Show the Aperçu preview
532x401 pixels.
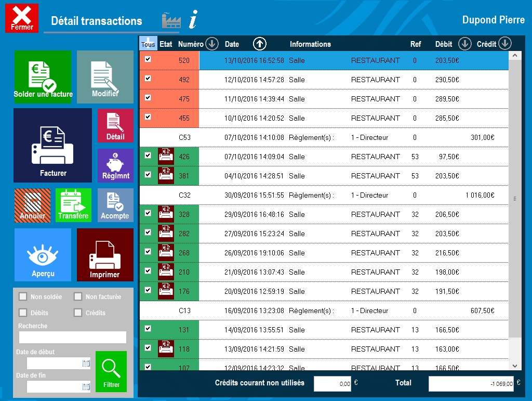(x=43, y=255)
